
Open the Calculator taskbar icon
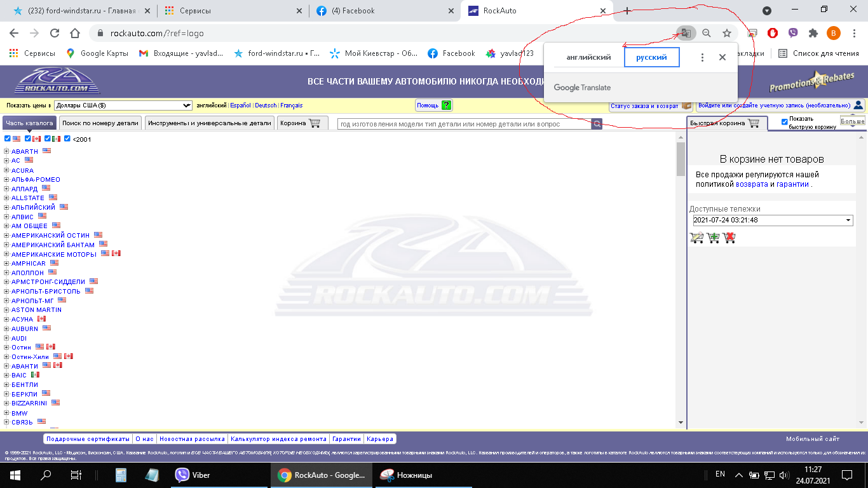click(x=121, y=475)
